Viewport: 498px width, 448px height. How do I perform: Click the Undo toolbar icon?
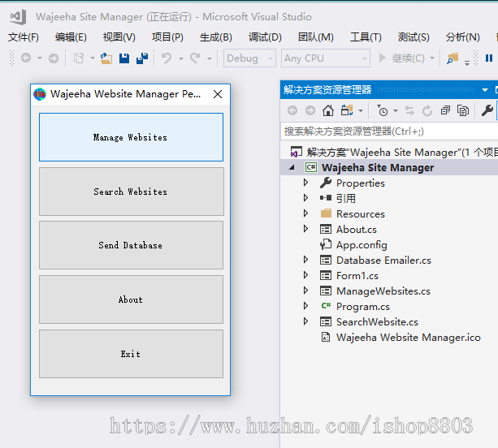[167, 58]
